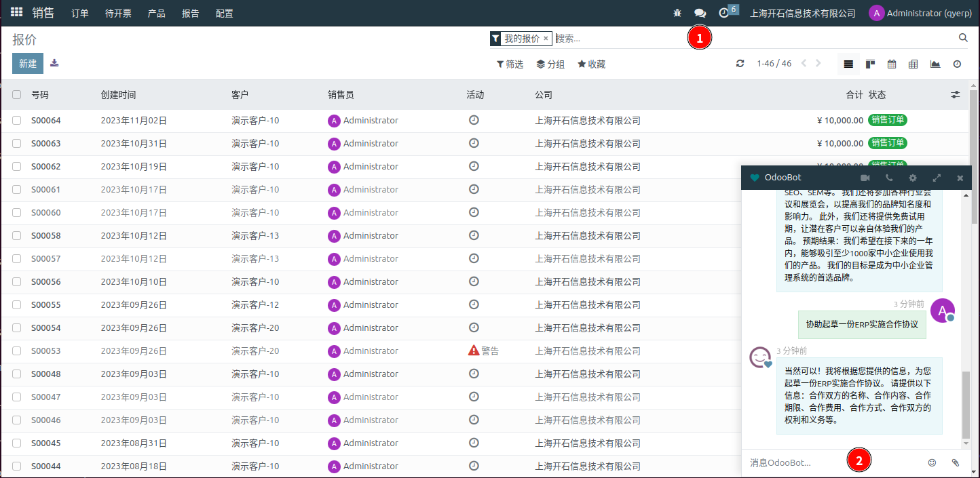Open emoji picker in chat box
Image resolution: width=980 pixels, height=478 pixels.
click(x=932, y=462)
